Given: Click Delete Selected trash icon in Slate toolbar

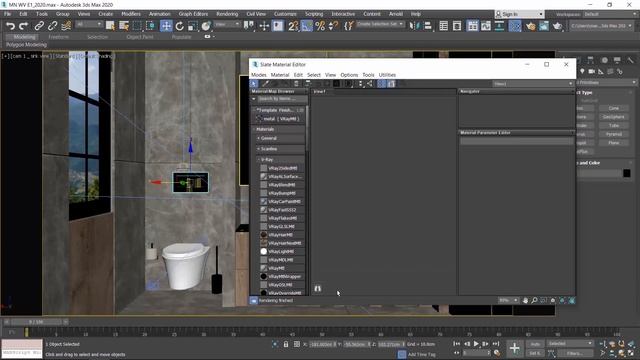Looking at the screenshot, I should (296, 84).
